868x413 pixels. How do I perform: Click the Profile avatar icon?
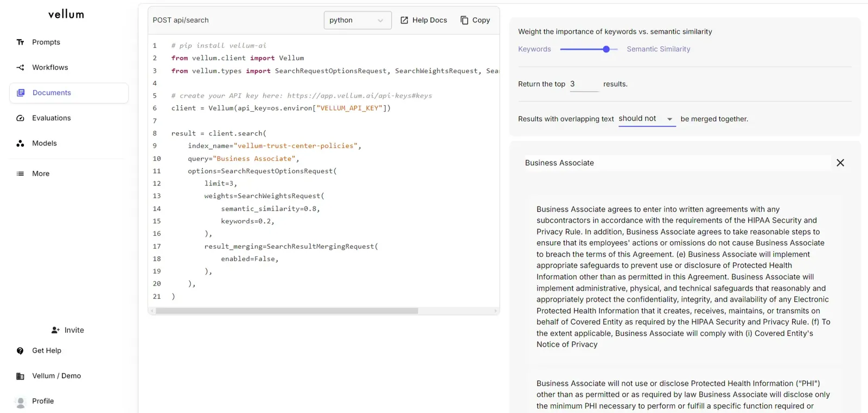pyautogui.click(x=21, y=402)
